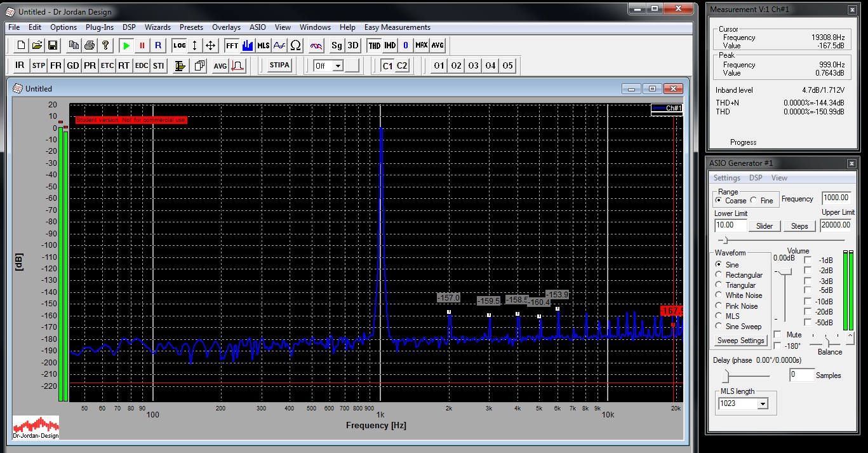
Task: Open impedance measurement omega icon
Action: pyautogui.click(x=295, y=45)
